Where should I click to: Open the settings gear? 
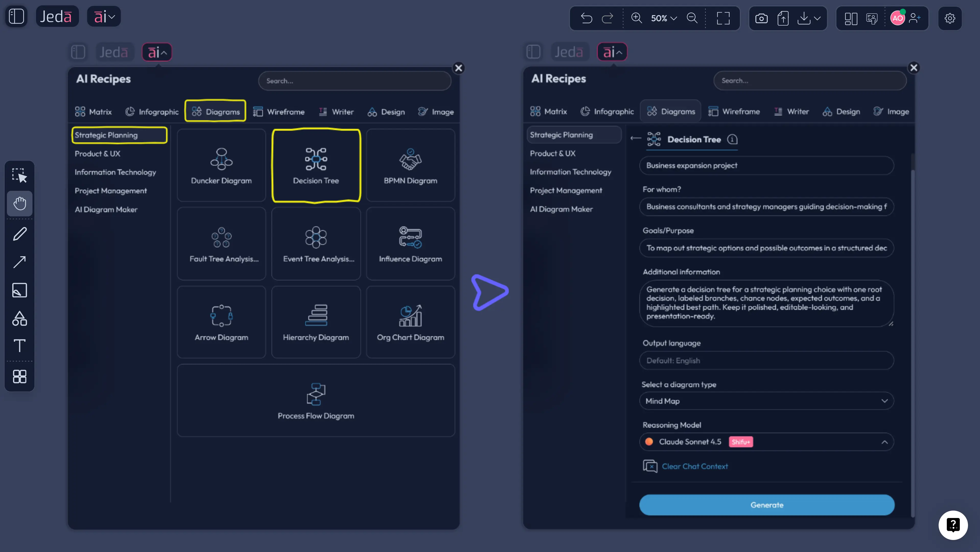coord(950,18)
